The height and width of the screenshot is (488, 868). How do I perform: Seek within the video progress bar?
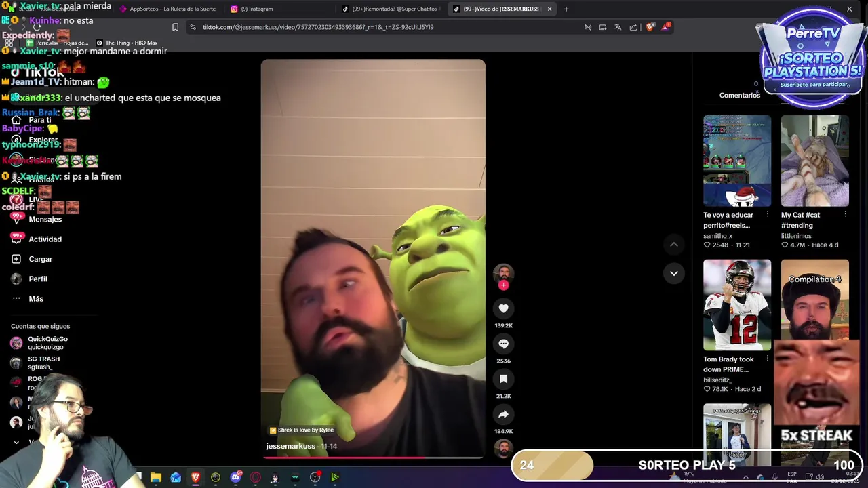pos(373,457)
